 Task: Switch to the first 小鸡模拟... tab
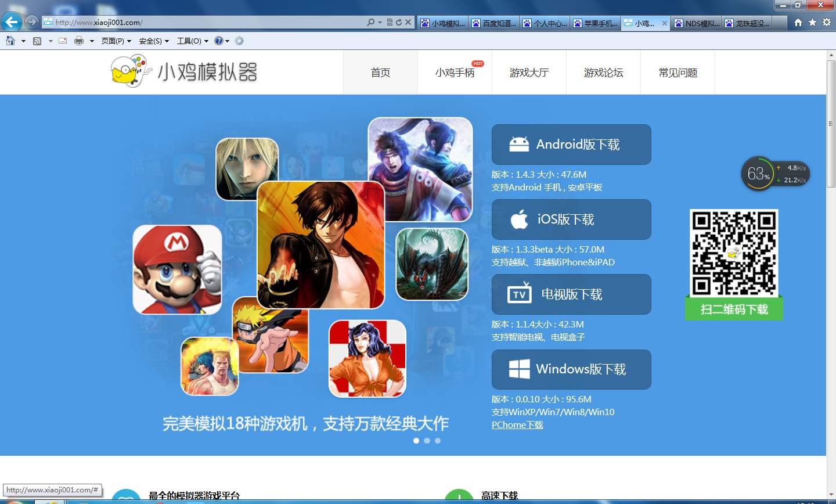click(x=443, y=23)
